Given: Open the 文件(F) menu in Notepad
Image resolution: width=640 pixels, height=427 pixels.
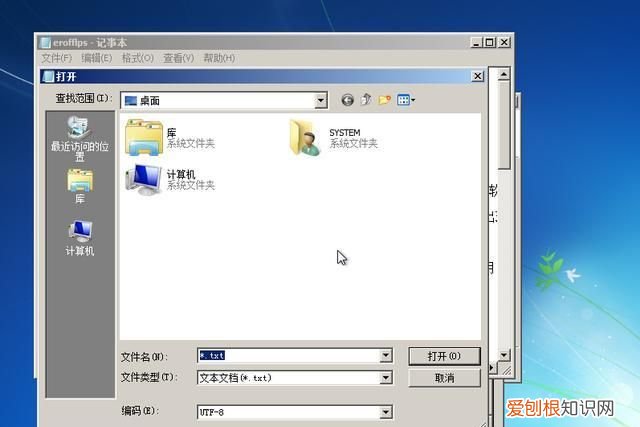Looking at the screenshot, I should [x=57, y=58].
